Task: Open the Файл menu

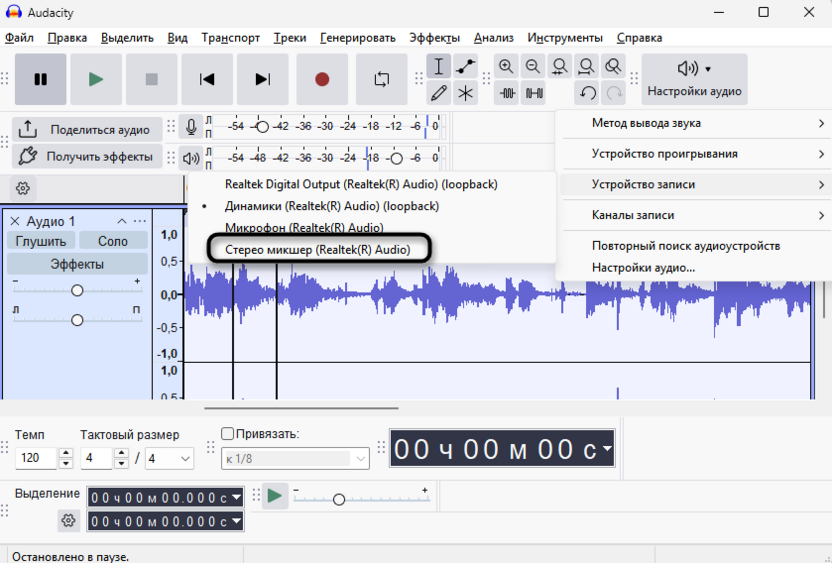Action: pos(19,38)
